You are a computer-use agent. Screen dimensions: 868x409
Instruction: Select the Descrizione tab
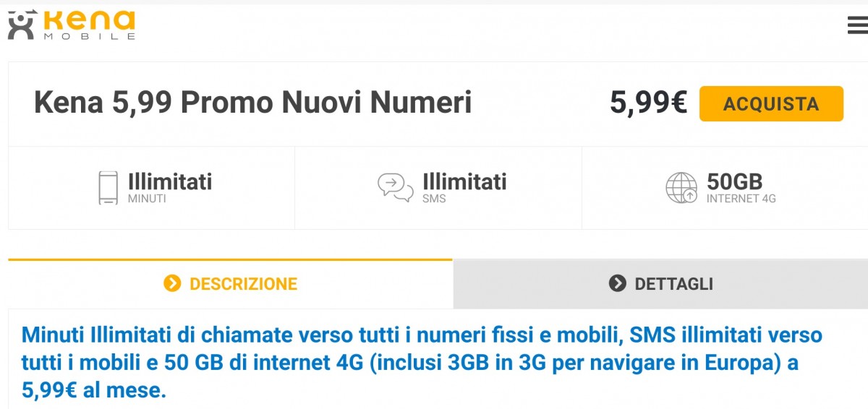230,284
